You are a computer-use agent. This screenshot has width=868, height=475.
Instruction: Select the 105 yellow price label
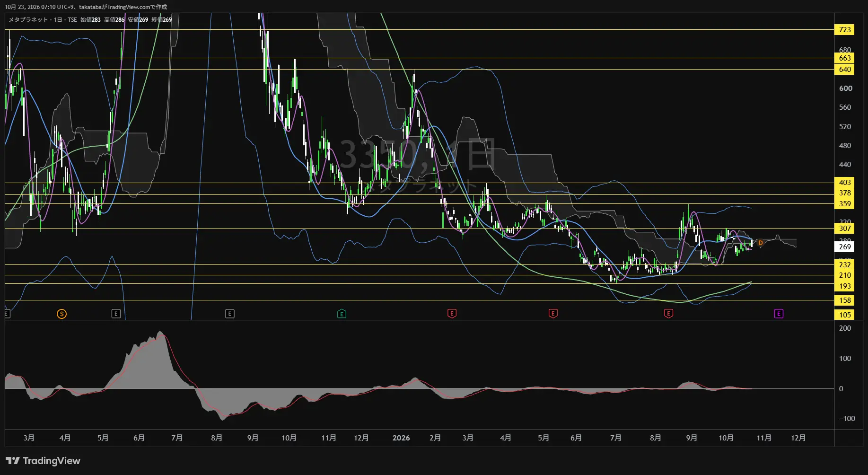(x=845, y=315)
